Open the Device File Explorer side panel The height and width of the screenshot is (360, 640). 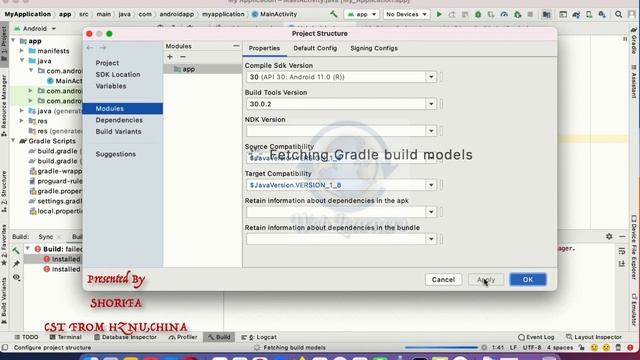point(634,247)
